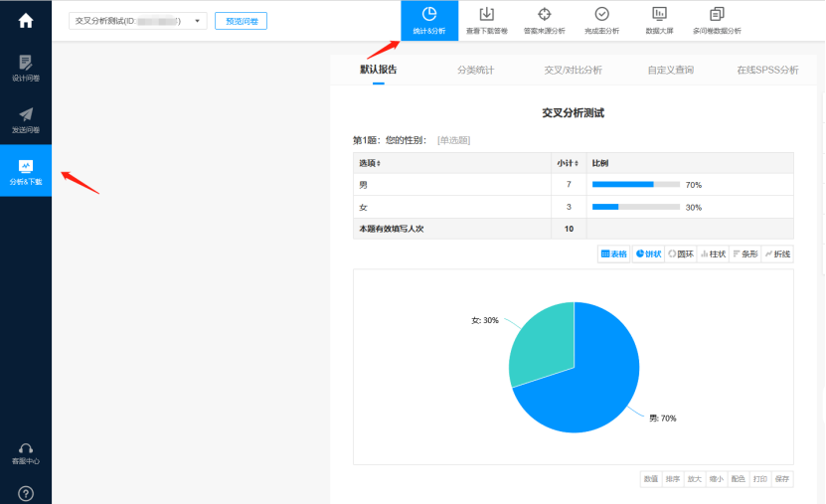The height and width of the screenshot is (504, 826).
Task: Open 多问卷数据分析 in top toolbar
Action: (x=717, y=21)
